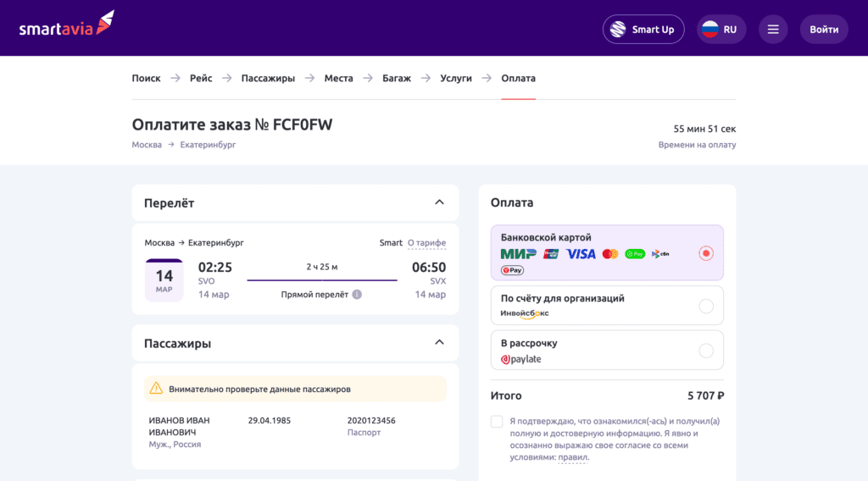Collapse the Перелёт section
Viewport: 868px width, 481px height.
(x=439, y=202)
